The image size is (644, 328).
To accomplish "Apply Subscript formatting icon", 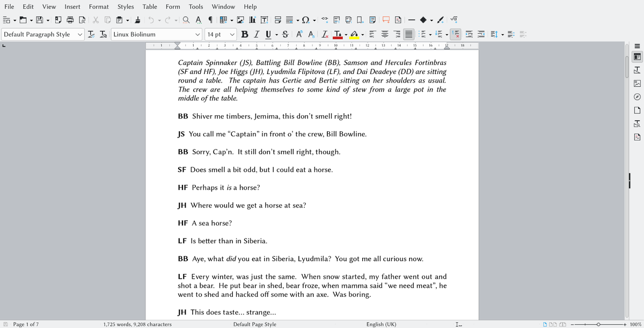I will pos(311,34).
